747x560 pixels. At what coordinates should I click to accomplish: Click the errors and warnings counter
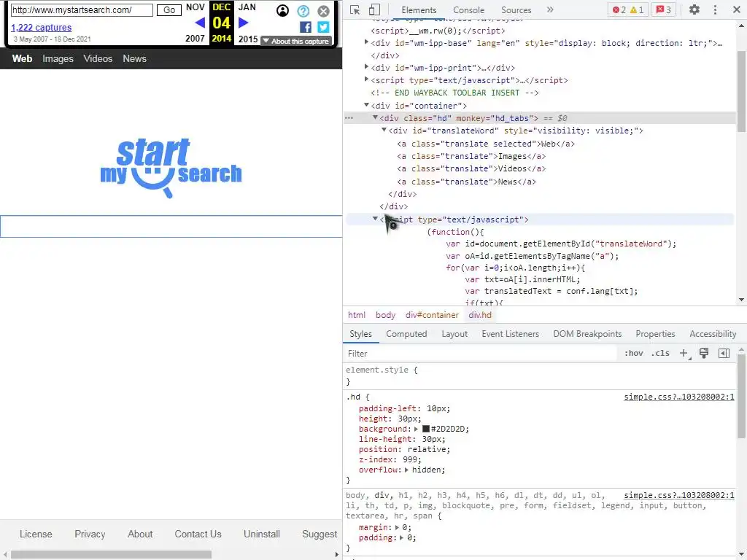coord(628,9)
